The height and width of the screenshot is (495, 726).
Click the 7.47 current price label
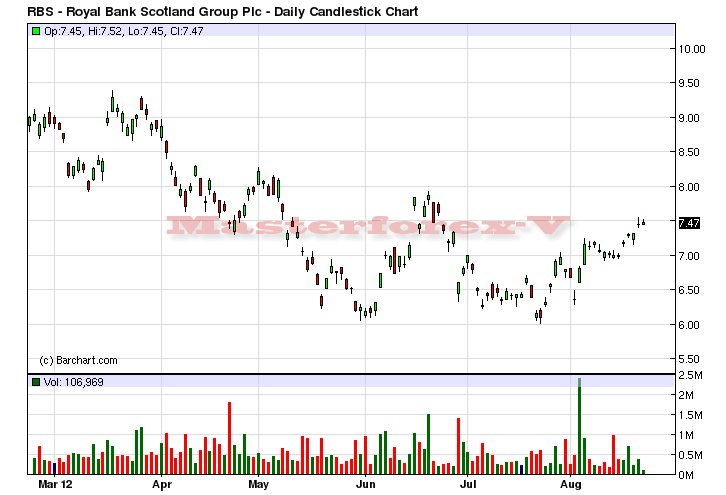689,223
